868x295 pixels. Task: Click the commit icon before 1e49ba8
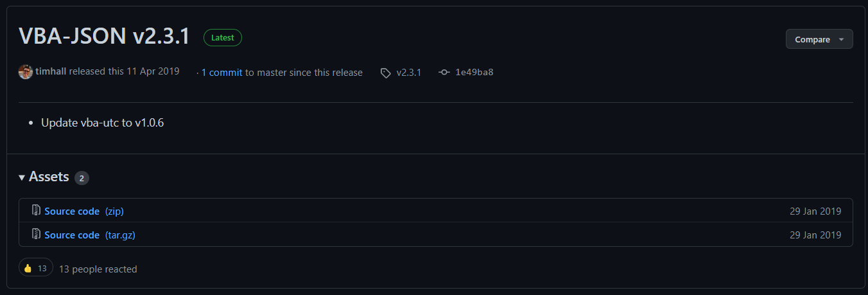444,73
